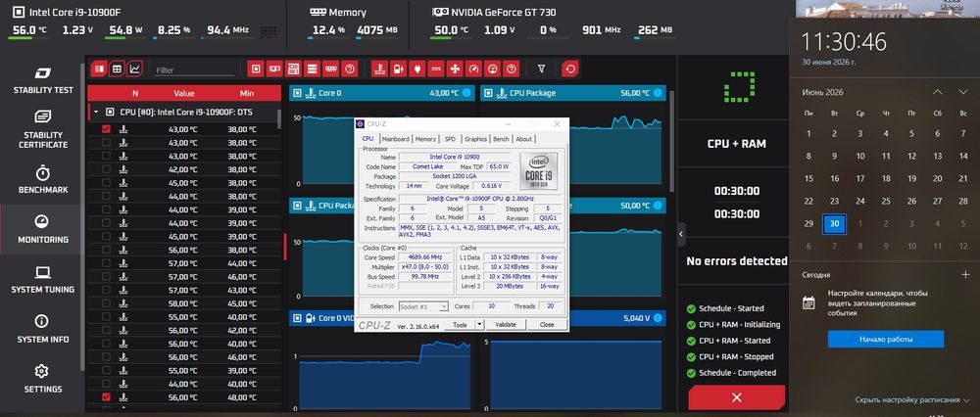Image resolution: width=980 pixels, height=417 pixels.
Task: Uncheck the last 56,00 °C / 48,00 °C sensor checkbox
Action: click(106, 397)
